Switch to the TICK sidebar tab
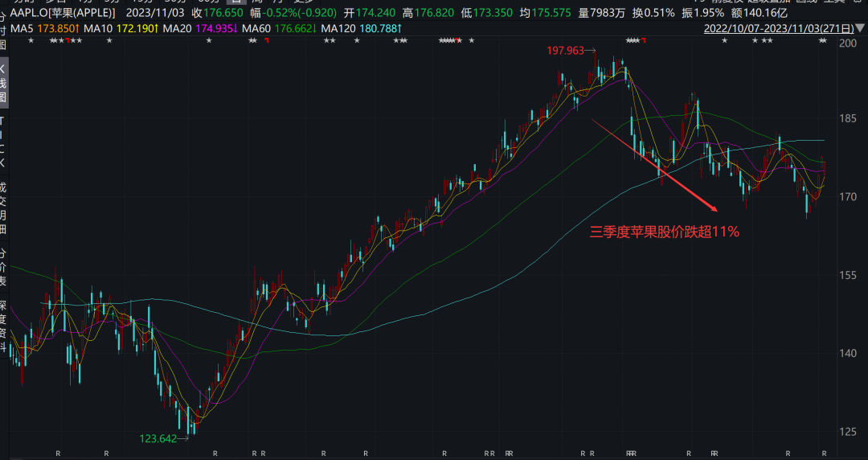Image resolution: width=868 pixels, height=460 pixels. click(x=3, y=142)
